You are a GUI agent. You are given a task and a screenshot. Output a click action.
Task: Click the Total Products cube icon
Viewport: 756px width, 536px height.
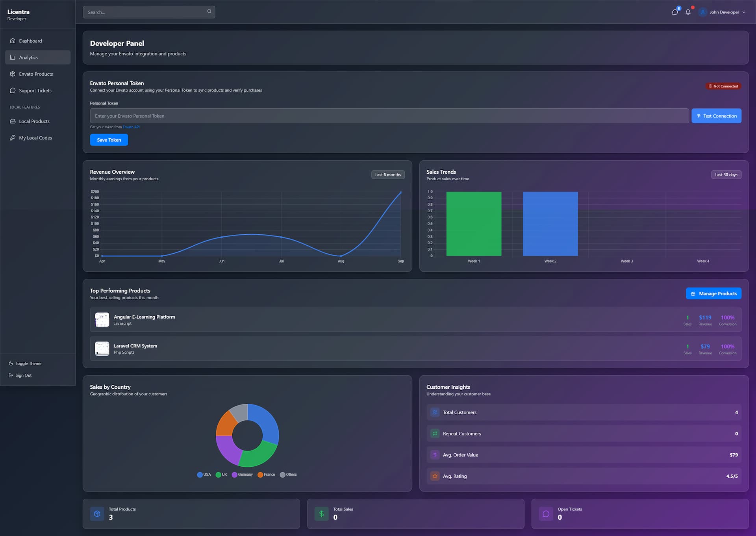[97, 514]
